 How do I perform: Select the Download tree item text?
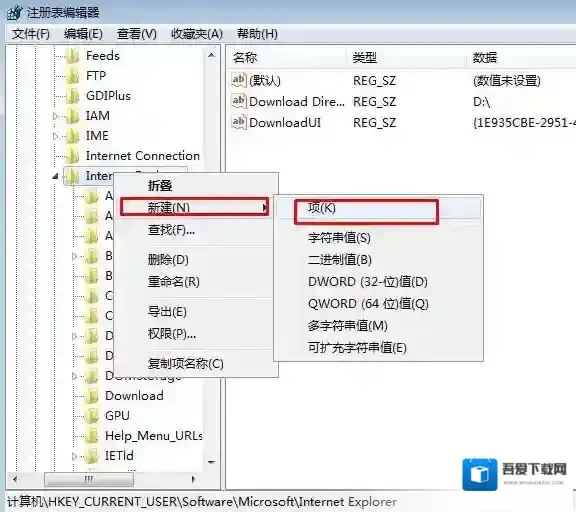point(134,396)
